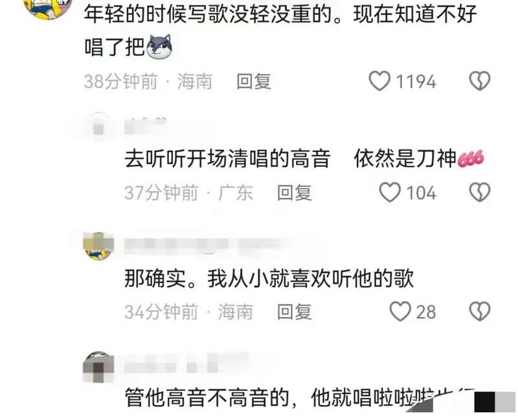Open avatar of 刀神 commenter

(98, 127)
